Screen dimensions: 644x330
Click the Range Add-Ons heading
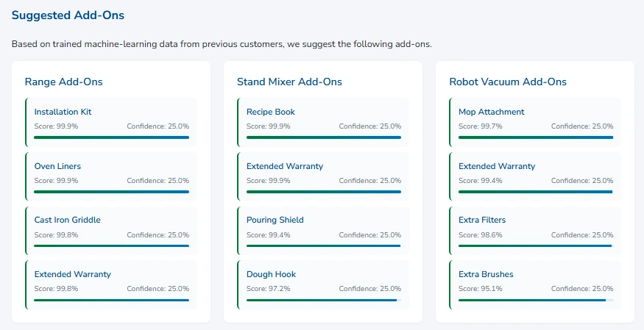pyautogui.click(x=63, y=82)
